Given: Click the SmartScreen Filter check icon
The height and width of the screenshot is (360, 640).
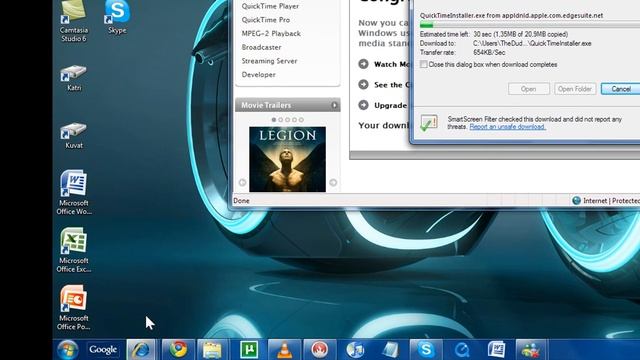Looking at the screenshot, I should tap(429, 123).
